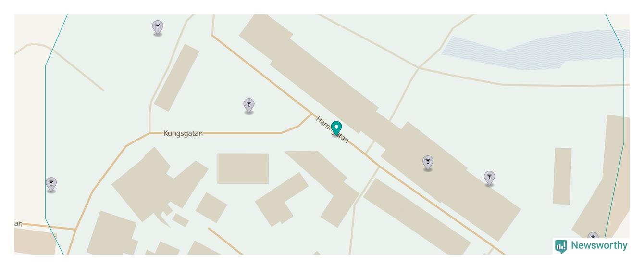
Task: Click the Hamngatan street label
Action: 332,129
